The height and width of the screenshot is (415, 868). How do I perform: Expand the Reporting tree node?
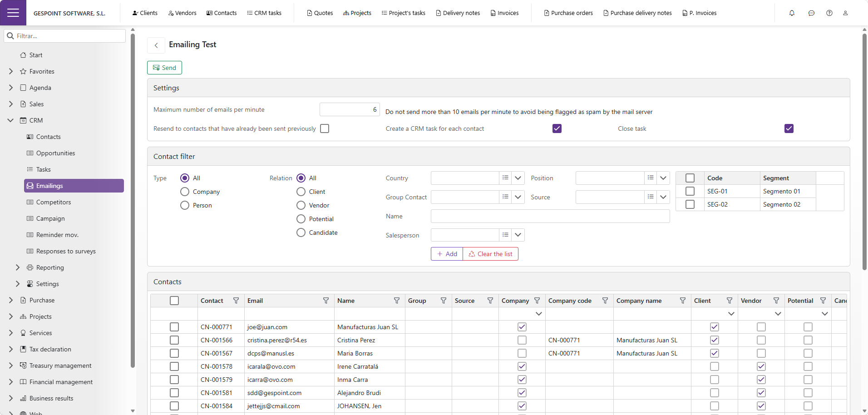coord(18,267)
